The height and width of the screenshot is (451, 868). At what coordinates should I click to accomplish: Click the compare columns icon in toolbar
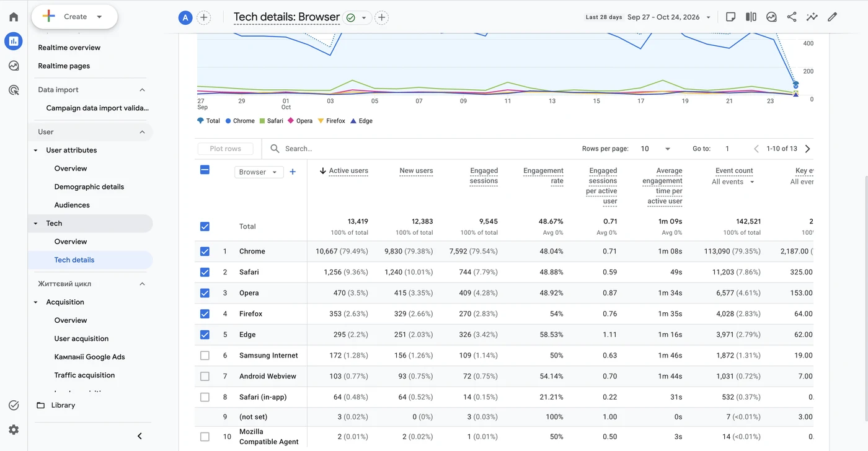(x=751, y=17)
